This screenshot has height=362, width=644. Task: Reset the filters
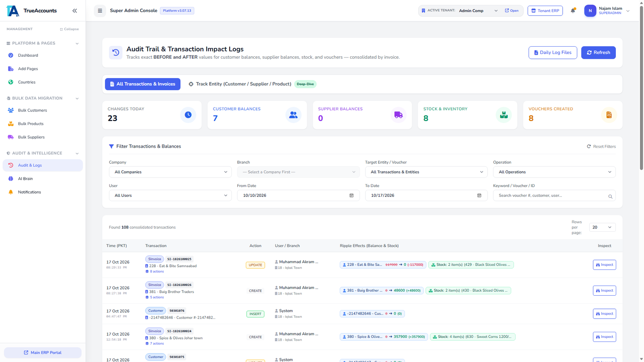(x=601, y=146)
